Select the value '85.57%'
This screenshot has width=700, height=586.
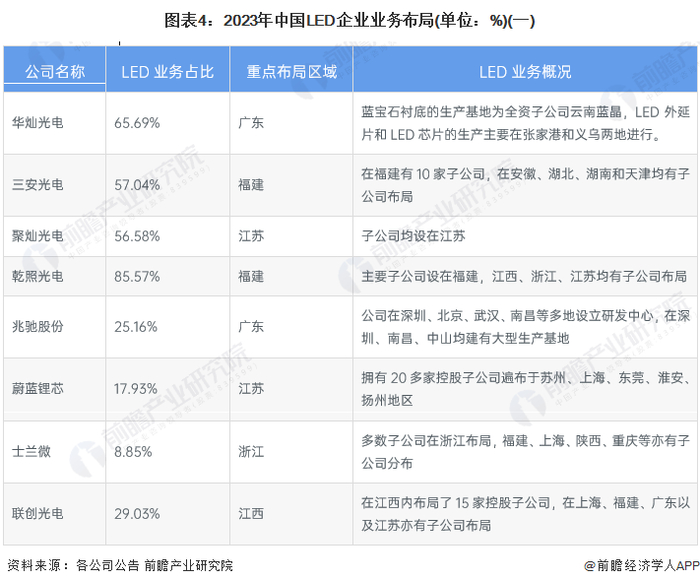137,276
